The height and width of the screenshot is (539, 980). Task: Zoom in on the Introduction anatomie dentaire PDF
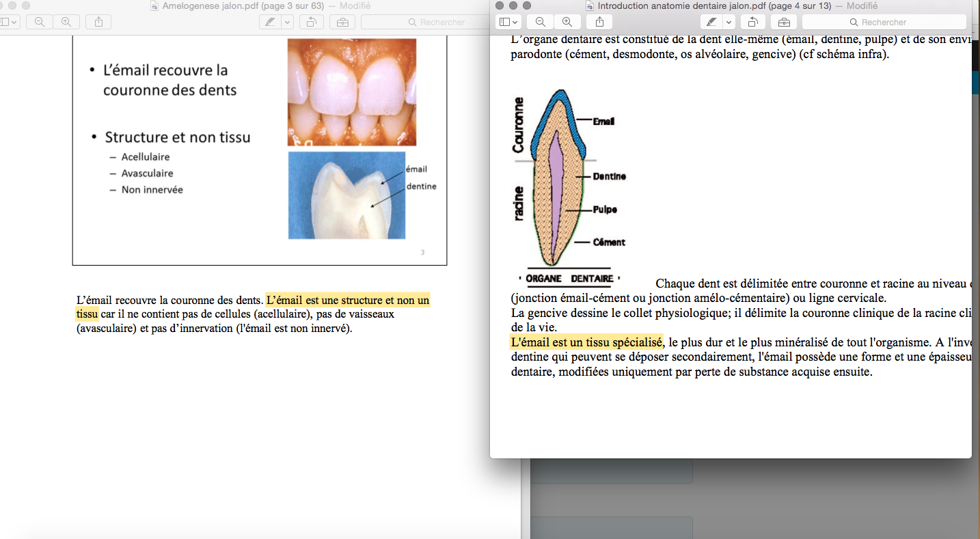point(567,22)
